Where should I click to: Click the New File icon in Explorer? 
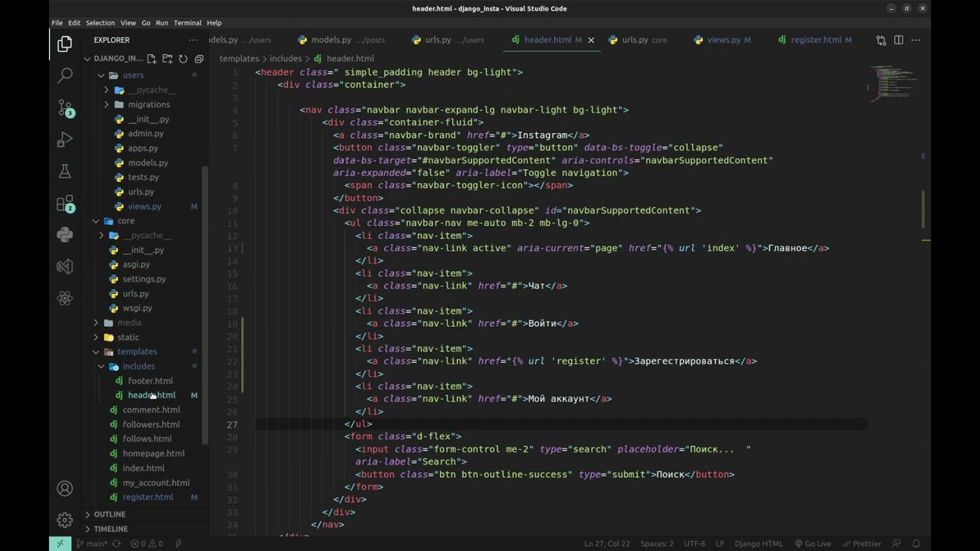pos(152,59)
